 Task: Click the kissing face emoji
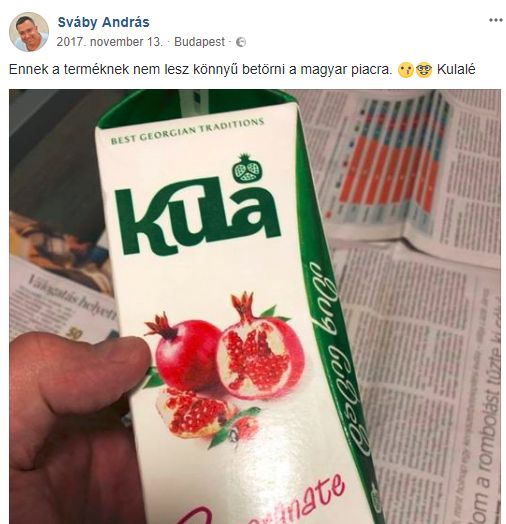point(406,71)
